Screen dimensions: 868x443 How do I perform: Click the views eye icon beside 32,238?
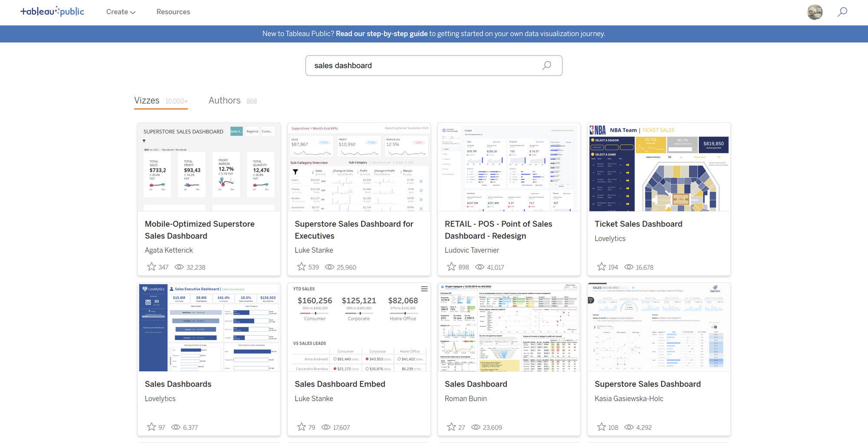click(179, 267)
